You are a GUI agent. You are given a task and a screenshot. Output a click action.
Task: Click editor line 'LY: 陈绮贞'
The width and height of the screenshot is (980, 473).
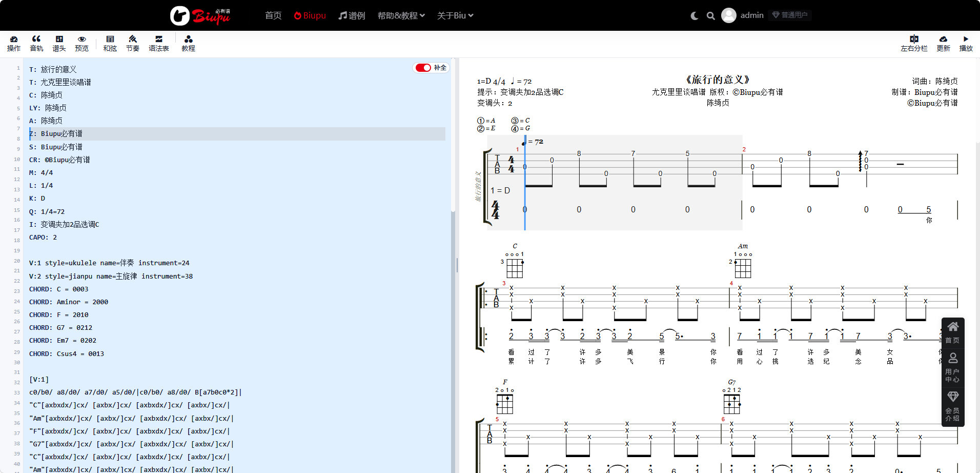pyautogui.click(x=48, y=108)
